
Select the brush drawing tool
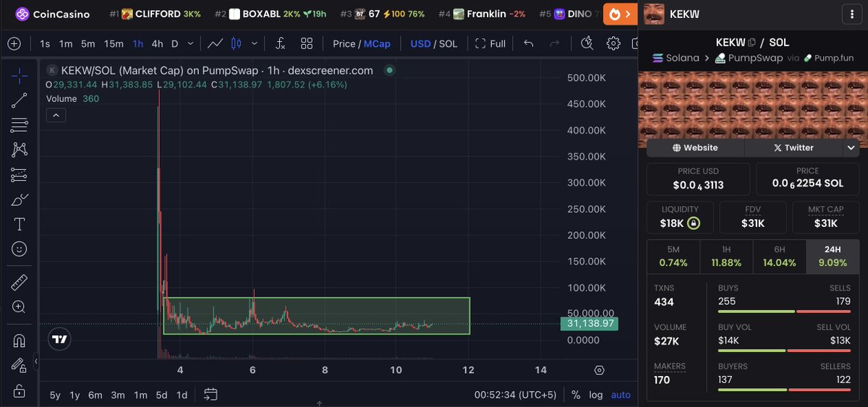(x=20, y=200)
